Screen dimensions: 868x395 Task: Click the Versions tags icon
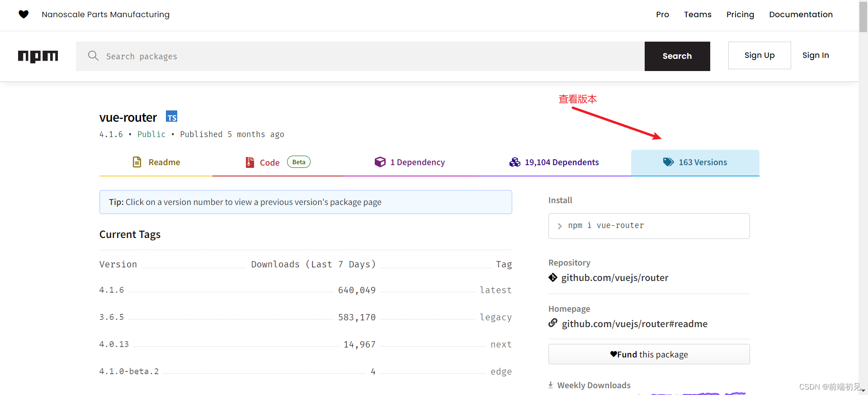pos(668,162)
